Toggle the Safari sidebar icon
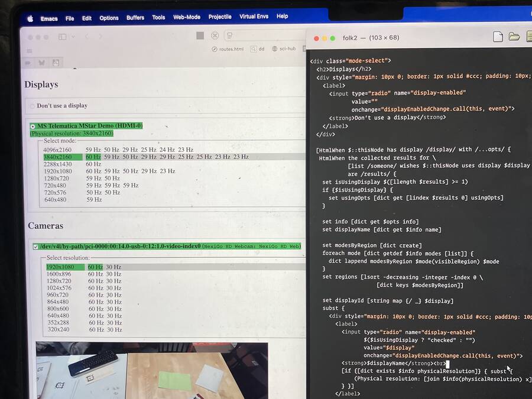This screenshot has width=532, height=399. click(x=62, y=37)
